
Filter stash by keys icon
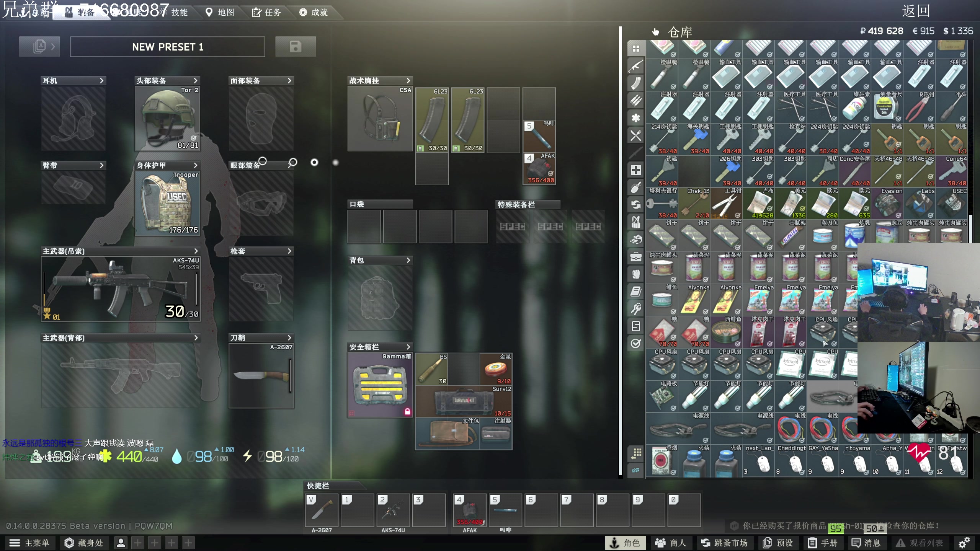[636, 308]
